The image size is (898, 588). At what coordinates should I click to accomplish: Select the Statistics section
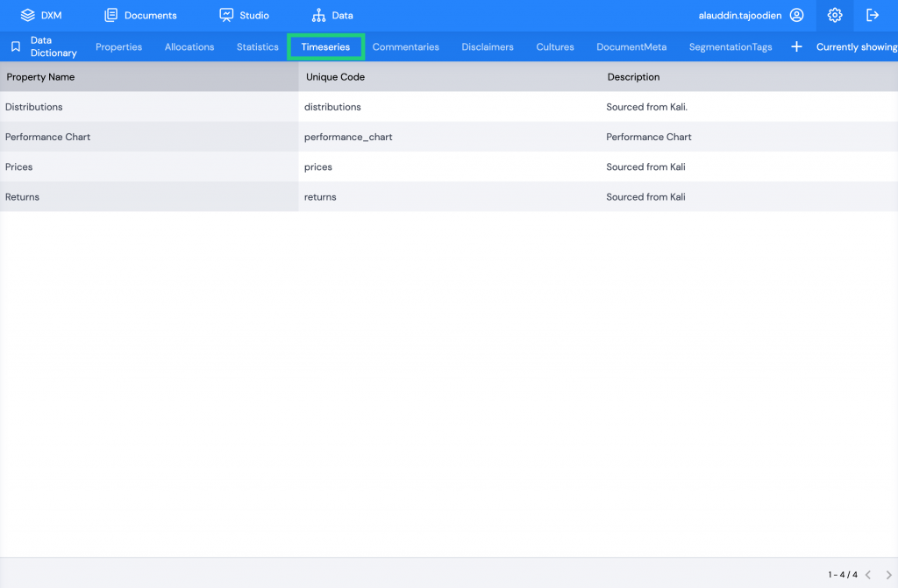point(256,46)
